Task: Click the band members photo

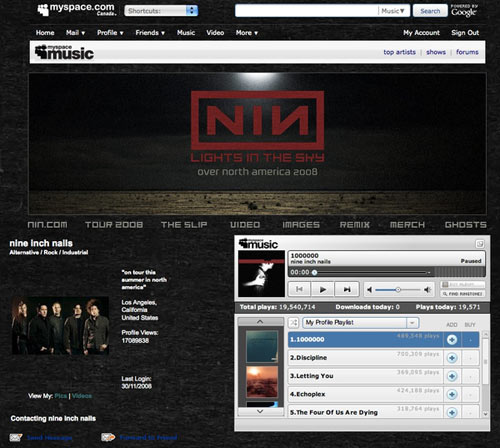Action: tap(60, 325)
